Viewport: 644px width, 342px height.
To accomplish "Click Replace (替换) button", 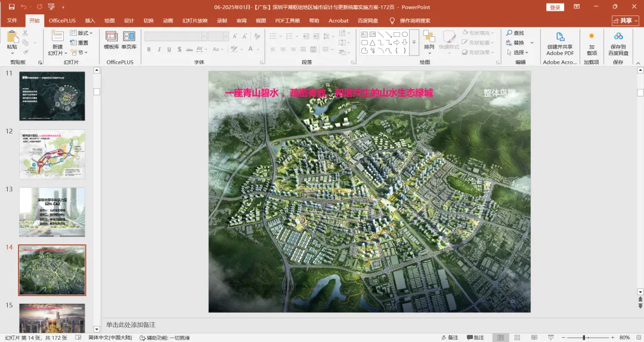I will point(515,43).
